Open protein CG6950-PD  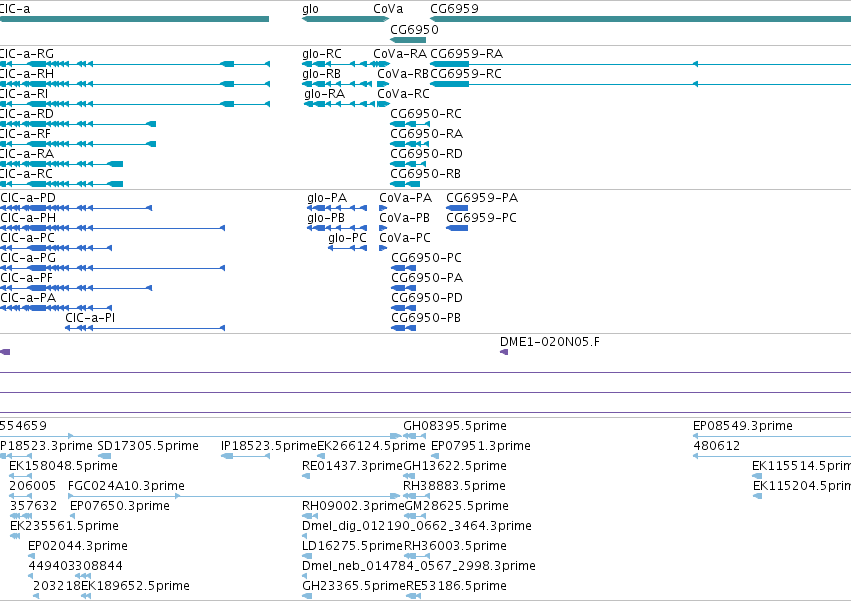[x=404, y=308]
